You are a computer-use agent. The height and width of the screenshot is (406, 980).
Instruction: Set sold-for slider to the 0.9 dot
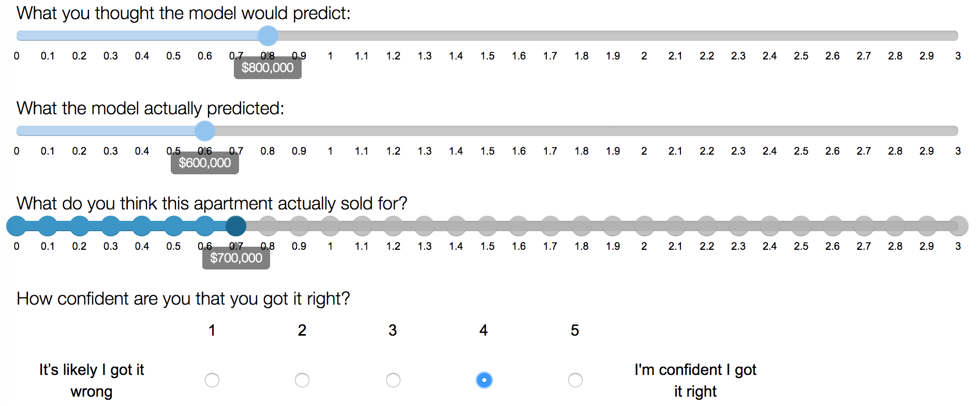[299, 226]
